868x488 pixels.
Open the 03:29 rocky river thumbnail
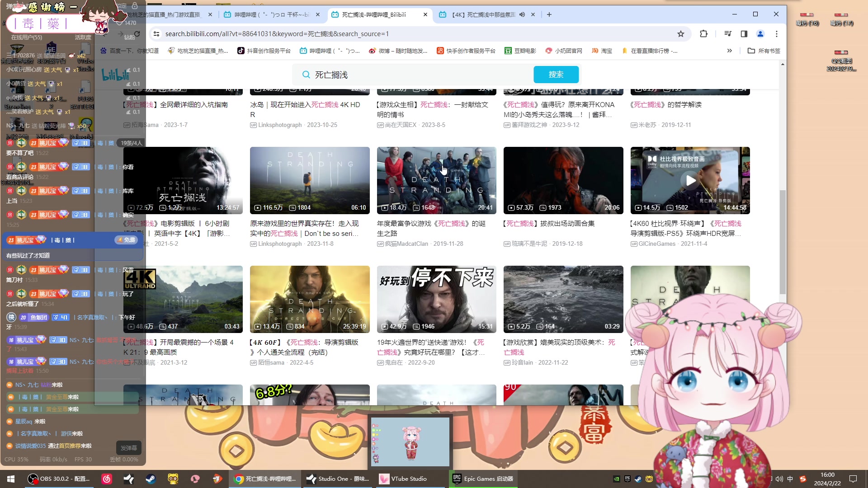pos(563,299)
